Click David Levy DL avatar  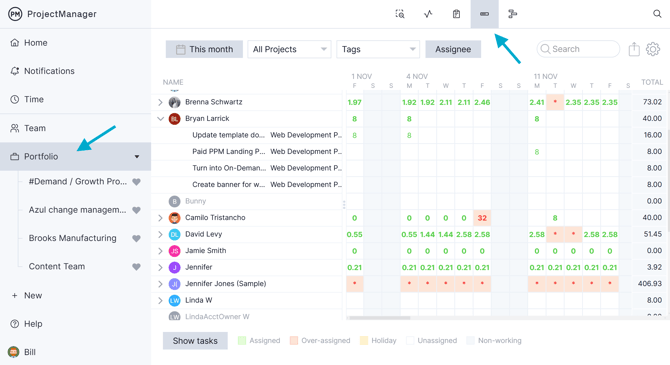[174, 234]
